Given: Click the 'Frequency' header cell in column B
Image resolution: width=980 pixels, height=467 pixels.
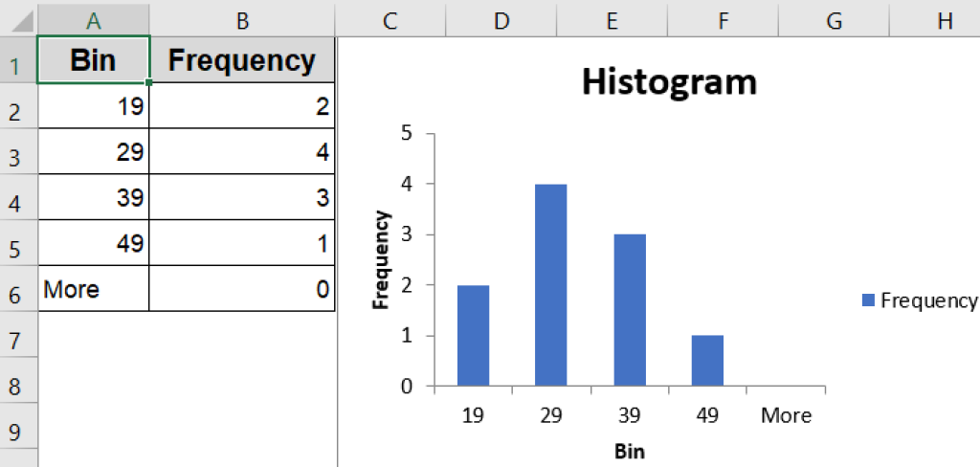Looking at the screenshot, I should point(242,59).
